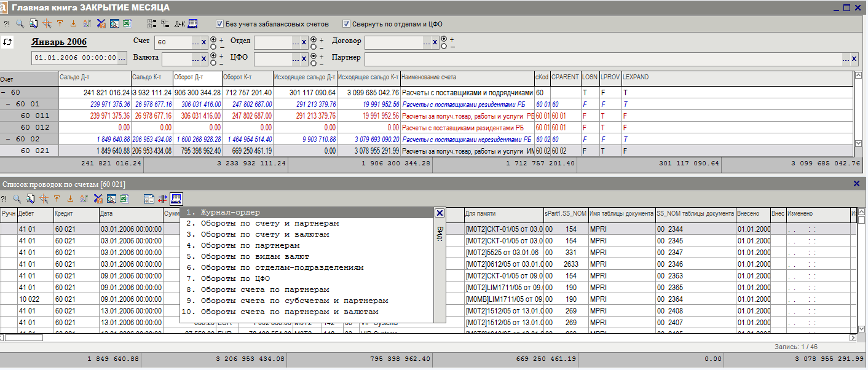The height and width of the screenshot is (370, 868).
Task: Click crosshair filter icon in postings list toolbar
Action: [44, 199]
